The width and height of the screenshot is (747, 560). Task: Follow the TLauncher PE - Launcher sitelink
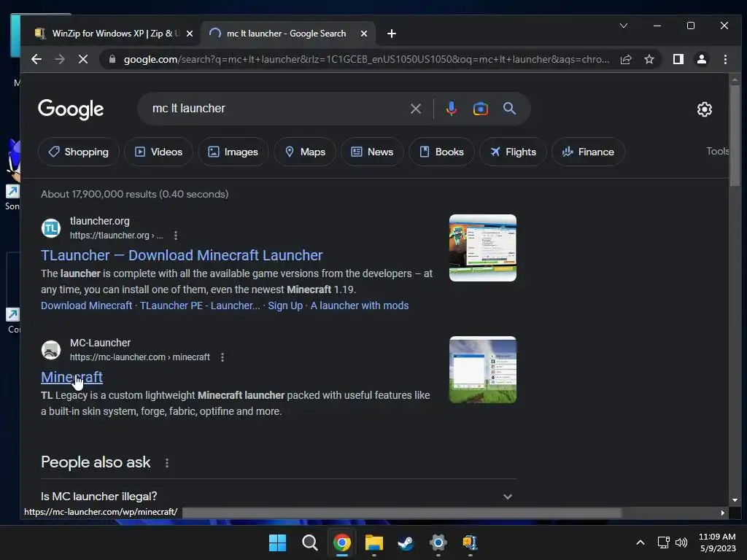(200, 306)
